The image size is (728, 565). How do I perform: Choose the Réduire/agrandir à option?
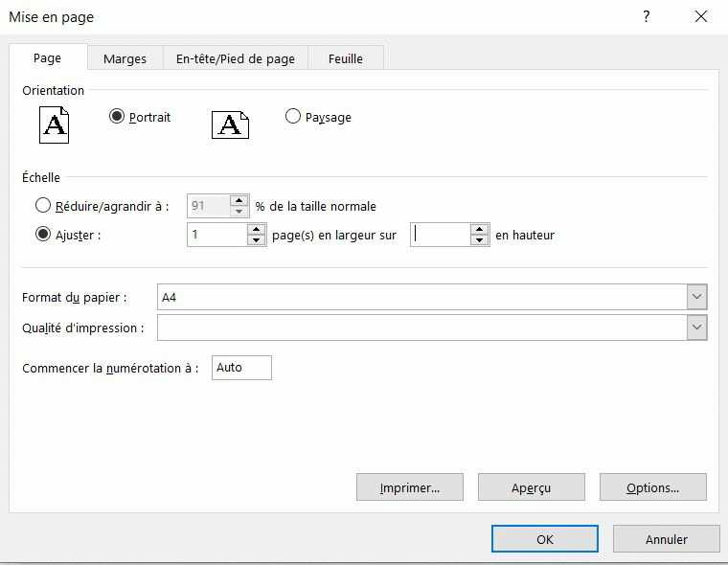pos(43,205)
